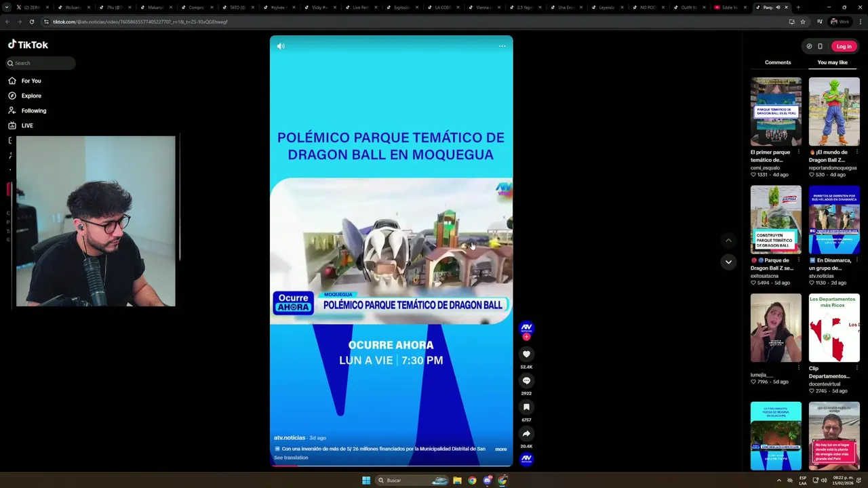Image resolution: width=868 pixels, height=488 pixels.
Task: Go to previous video with up chevron
Action: pyautogui.click(x=728, y=240)
